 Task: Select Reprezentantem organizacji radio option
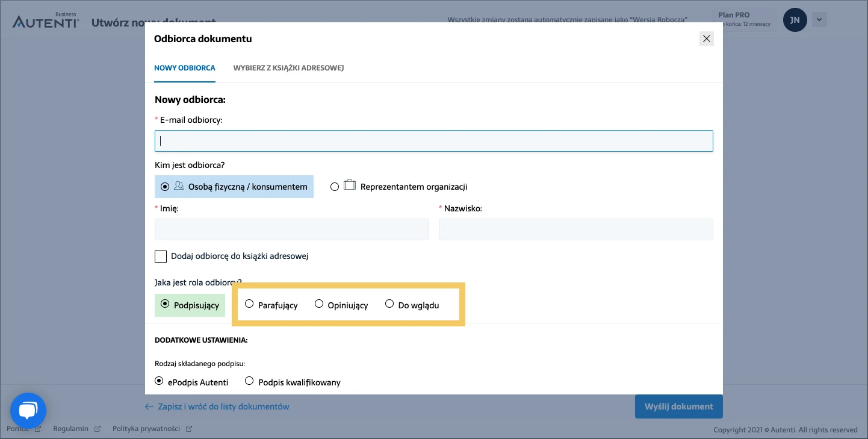point(335,187)
